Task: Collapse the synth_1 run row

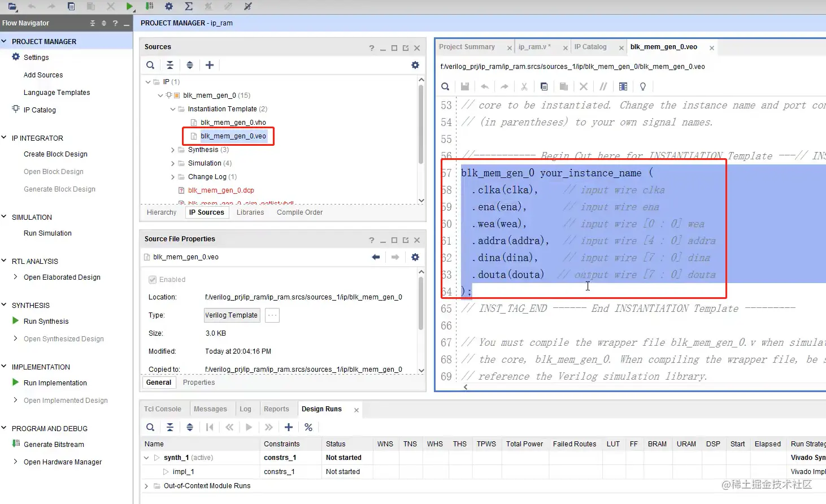Action: pos(146,458)
